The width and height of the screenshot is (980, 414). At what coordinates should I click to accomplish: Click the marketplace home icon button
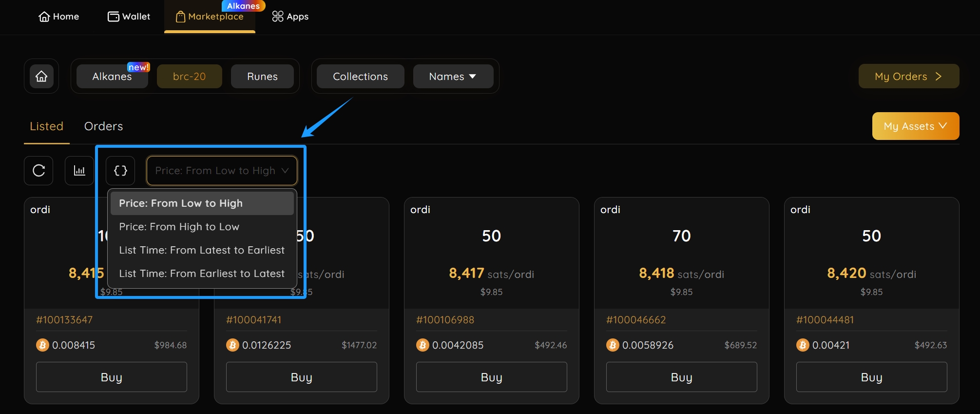coord(41,77)
